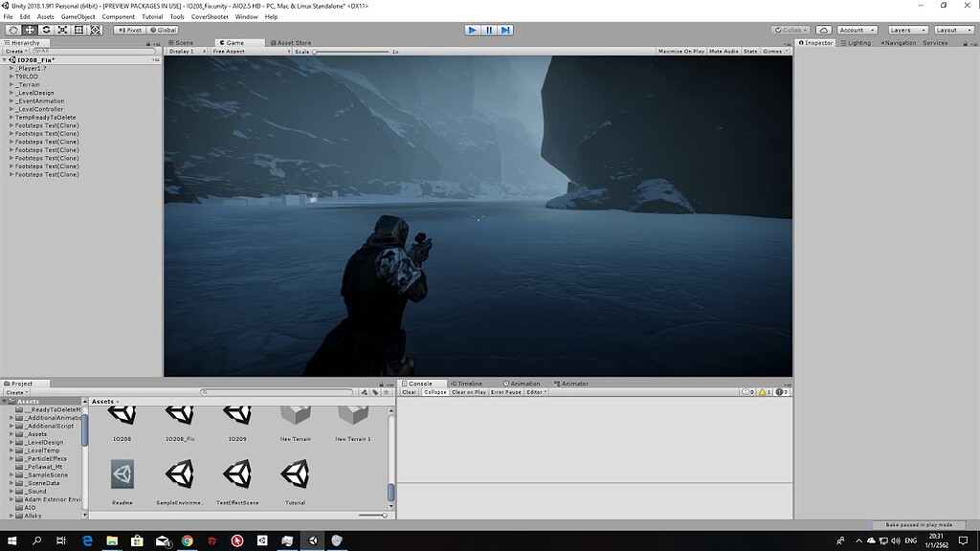Expand the _LevelDesign hierarchy object
The width and height of the screenshot is (980, 551).
pos(11,93)
